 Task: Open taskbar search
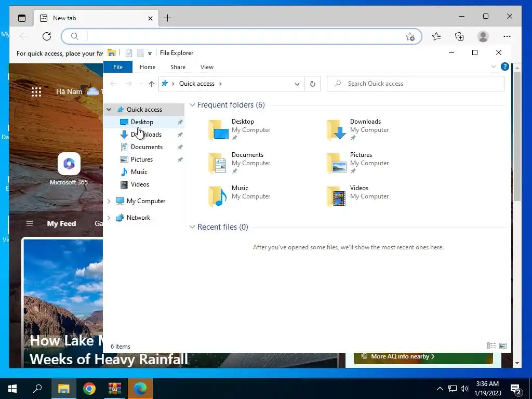pos(37,389)
